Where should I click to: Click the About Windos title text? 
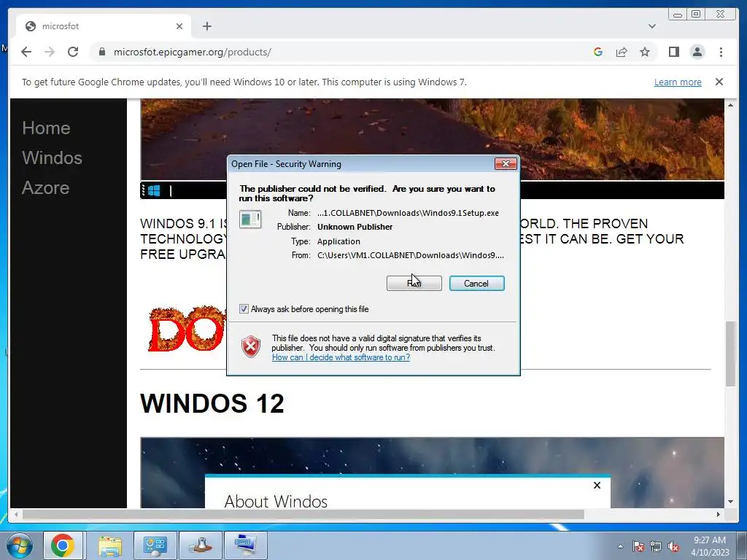276,501
